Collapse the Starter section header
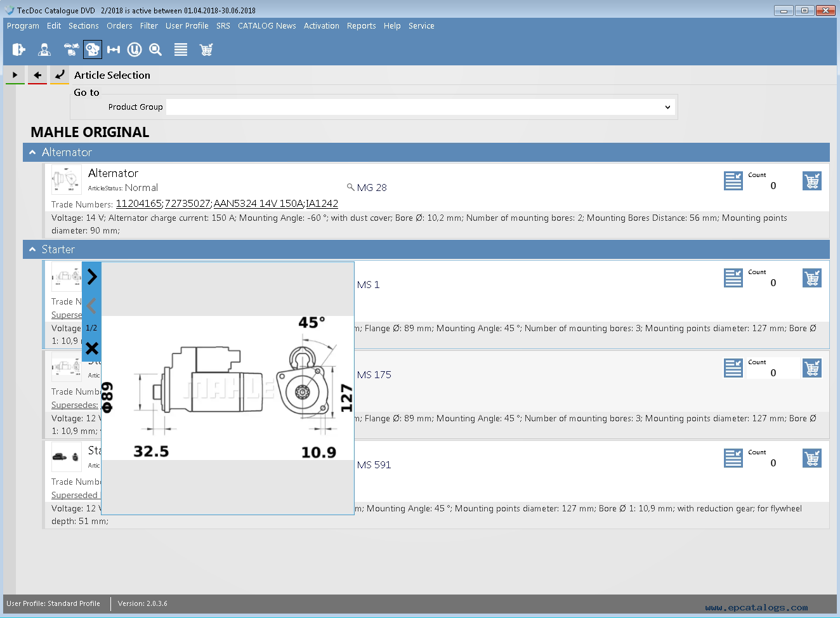The height and width of the screenshot is (618, 840). click(32, 249)
